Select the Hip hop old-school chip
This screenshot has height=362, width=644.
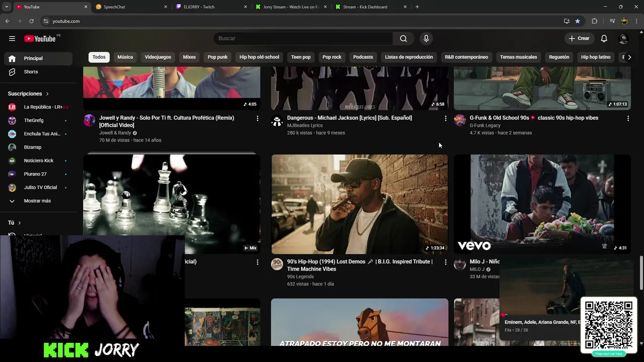coord(259,57)
